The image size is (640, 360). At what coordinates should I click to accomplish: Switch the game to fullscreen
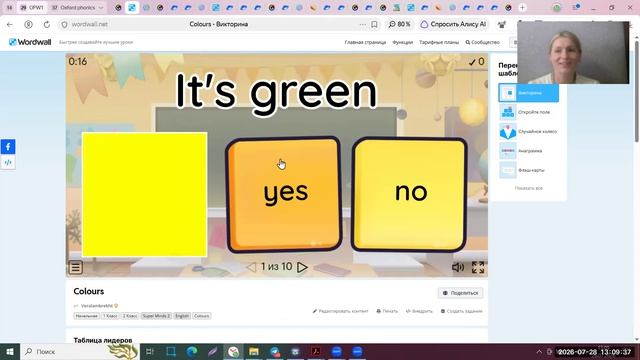point(478,267)
